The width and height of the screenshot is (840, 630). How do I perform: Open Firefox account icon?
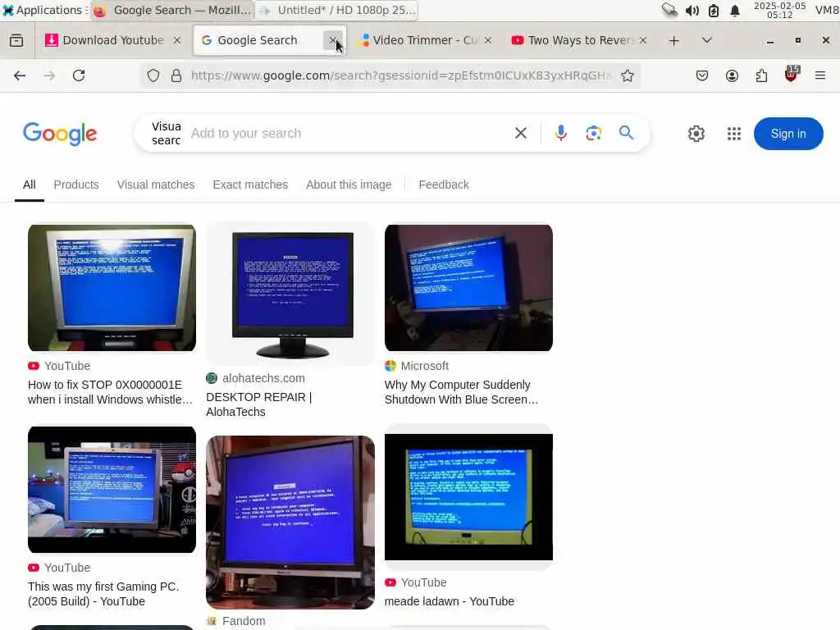click(732, 75)
